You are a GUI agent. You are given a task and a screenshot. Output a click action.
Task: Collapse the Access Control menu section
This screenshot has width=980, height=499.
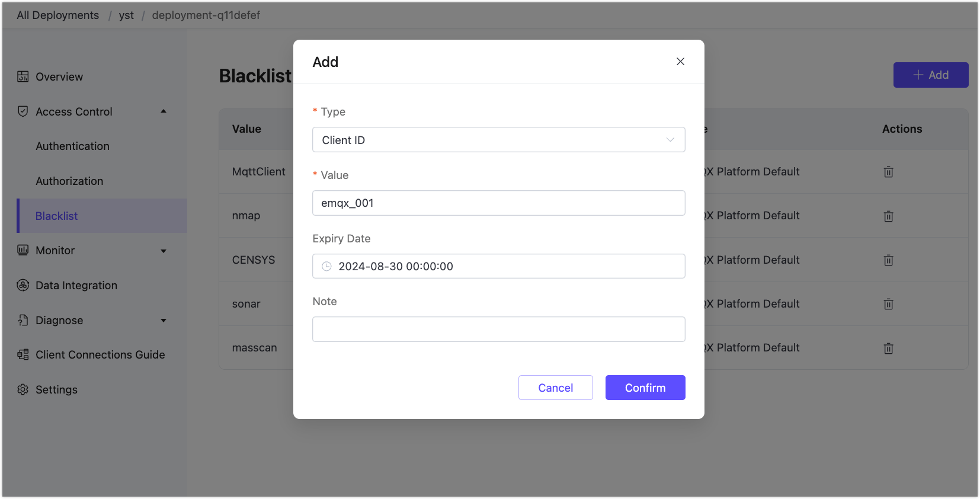[x=164, y=111]
